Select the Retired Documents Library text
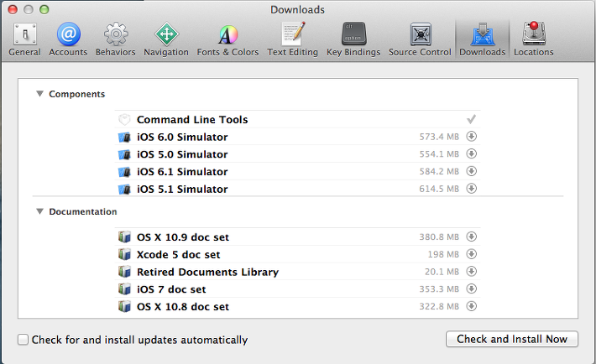Image resolution: width=596 pixels, height=364 pixels. pos(208,272)
